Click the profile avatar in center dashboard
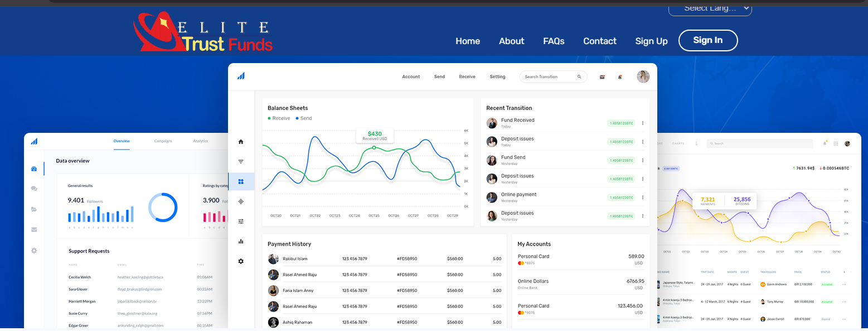 click(x=643, y=76)
